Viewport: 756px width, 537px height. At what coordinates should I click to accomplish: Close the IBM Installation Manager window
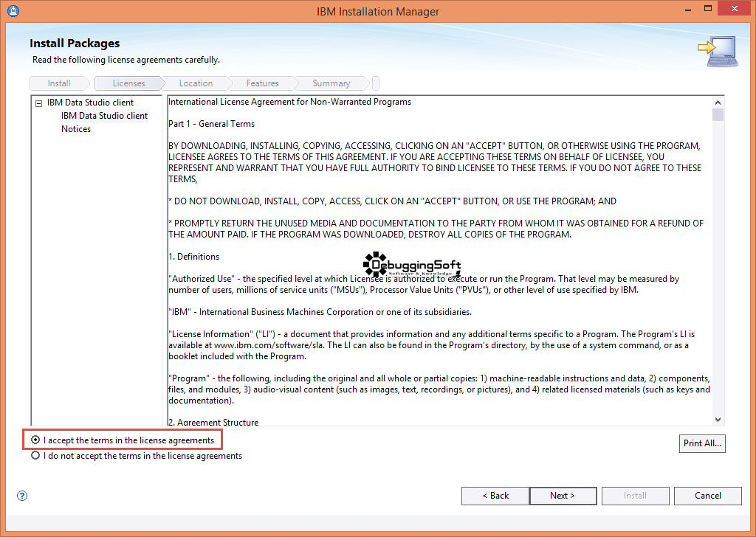pos(735,9)
